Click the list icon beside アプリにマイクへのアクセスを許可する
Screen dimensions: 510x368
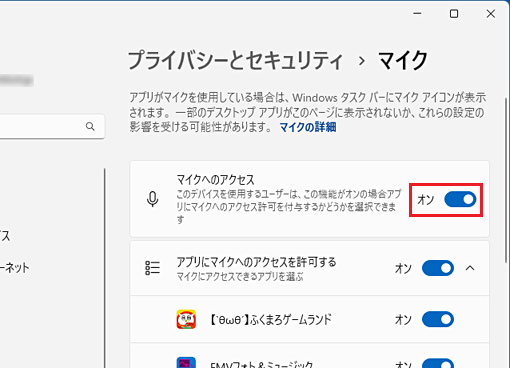[x=153, y=268]
